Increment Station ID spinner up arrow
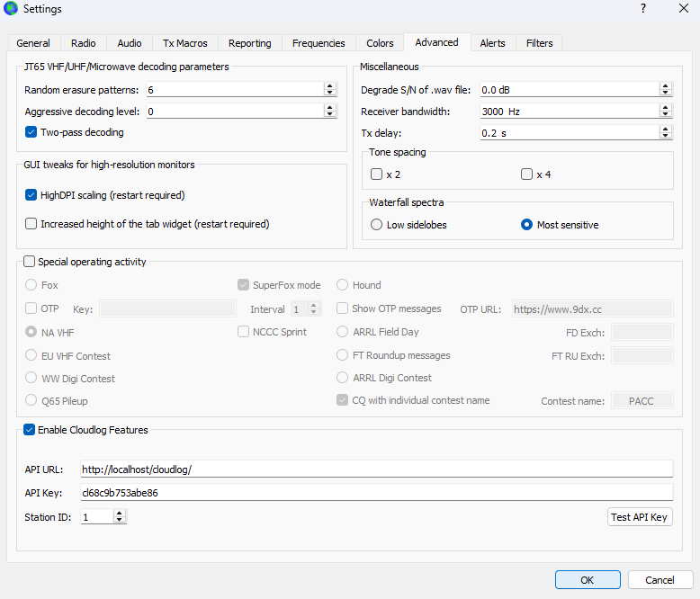The image size is (700, 599). coord(120,514)
